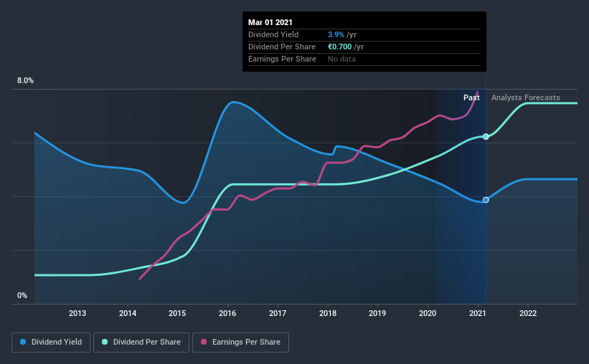Click the 2021 x-axis label
Image resolution: width=589 pixels, height=364 pixels.
tap(478, 313)
